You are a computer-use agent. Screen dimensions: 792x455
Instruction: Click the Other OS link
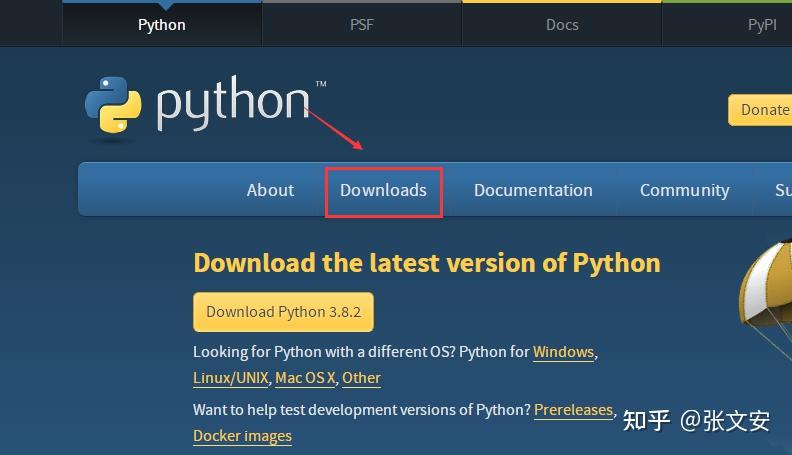click(x=361, y=378)
